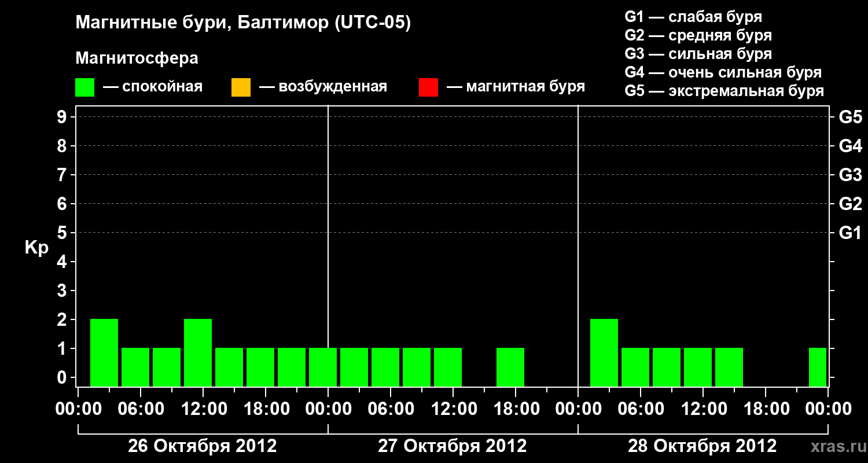Screen dimensions: 868x463
Task: Click the '27 Октября 2012' date label
Action: pyautogui.click(x=453, y=446)
